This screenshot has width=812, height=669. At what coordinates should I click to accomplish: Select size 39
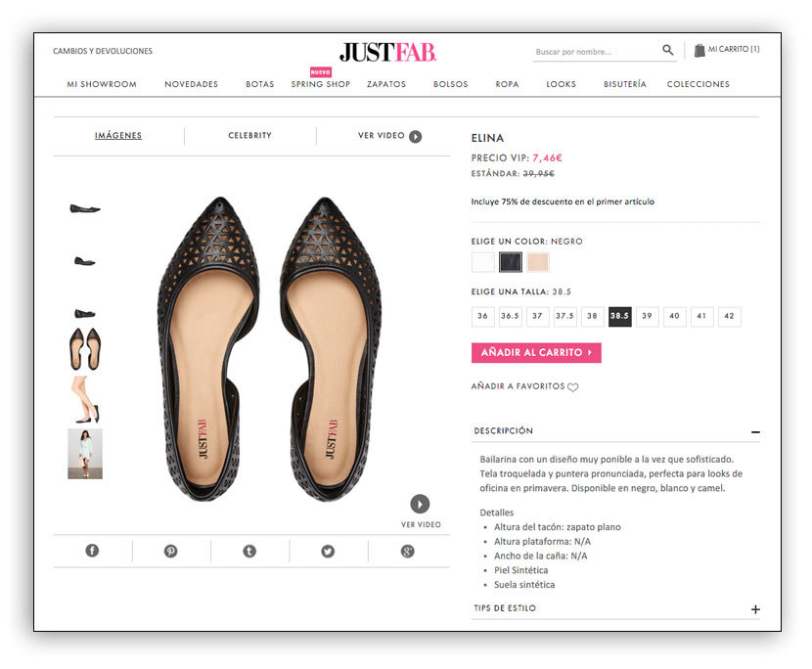(646, 317)
